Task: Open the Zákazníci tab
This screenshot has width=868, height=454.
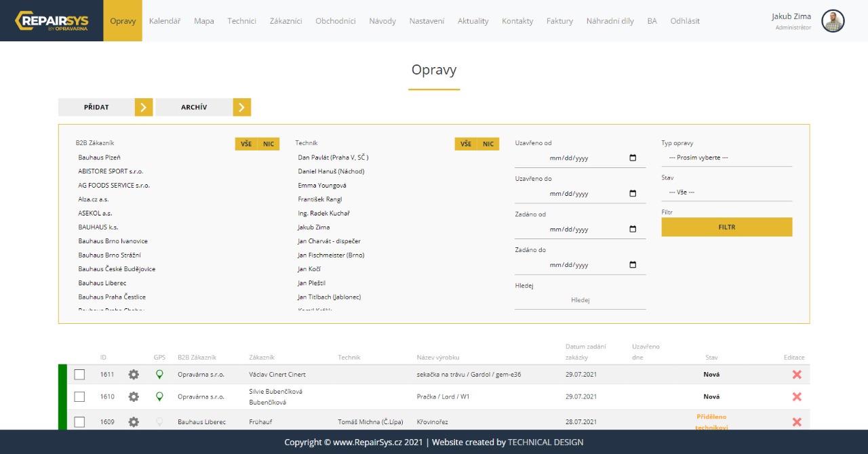Action: pyautogui.click(x=285, y=21)
